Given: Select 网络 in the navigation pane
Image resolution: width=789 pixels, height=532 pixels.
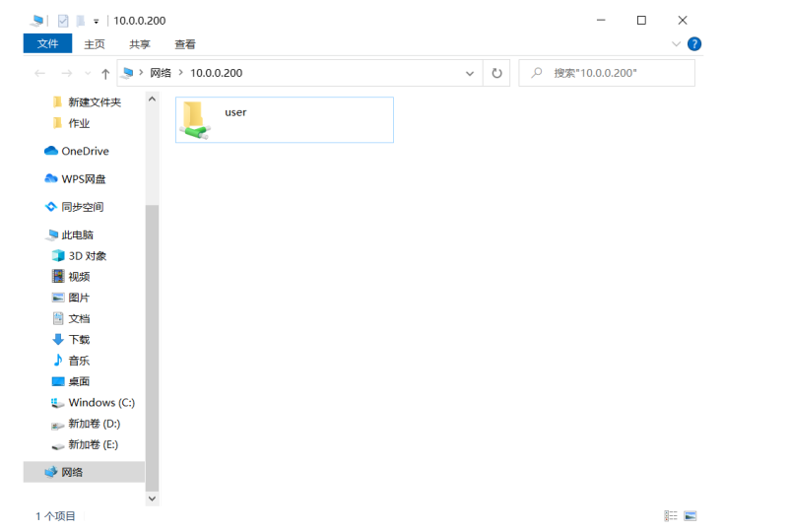Looking at the screenshot, I should point(84,472).
